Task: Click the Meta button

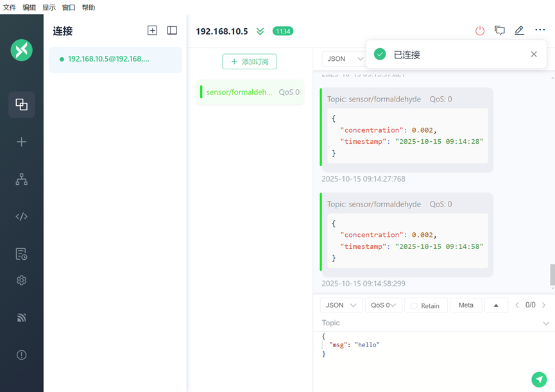Action: coord(466,305)
